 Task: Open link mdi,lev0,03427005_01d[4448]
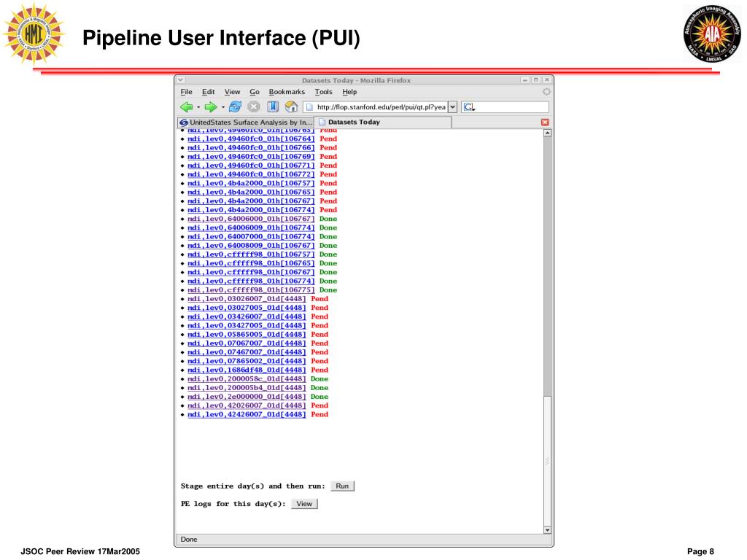[247, 326]
